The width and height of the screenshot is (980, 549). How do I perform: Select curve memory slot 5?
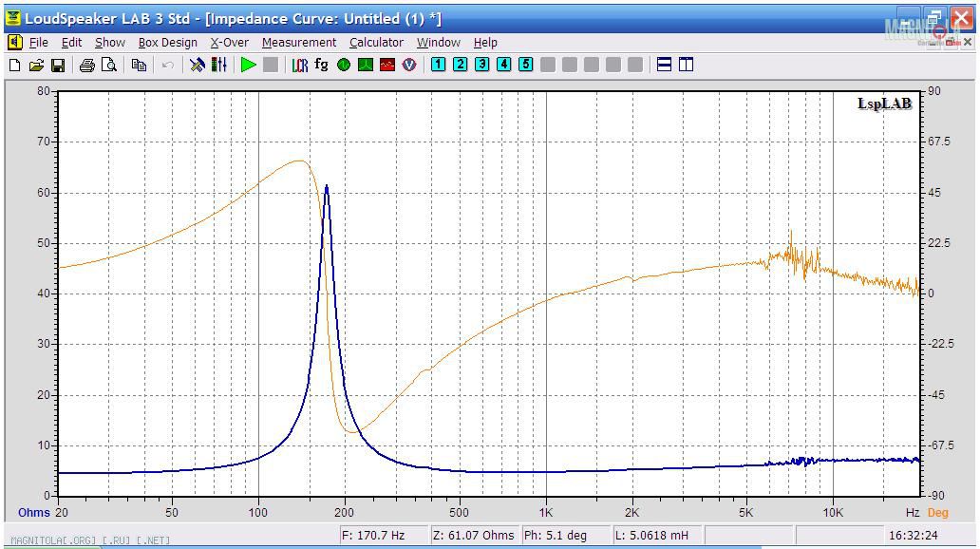pos(526,65)
